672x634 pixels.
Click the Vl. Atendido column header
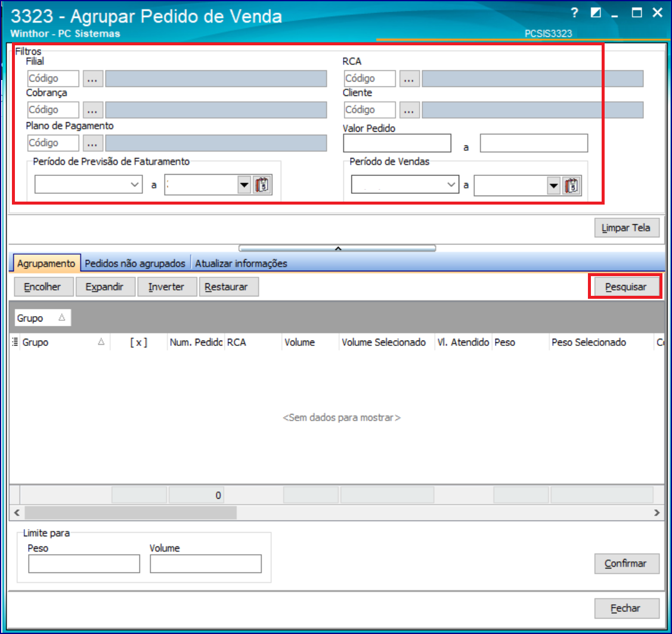(x=463, y=342)
